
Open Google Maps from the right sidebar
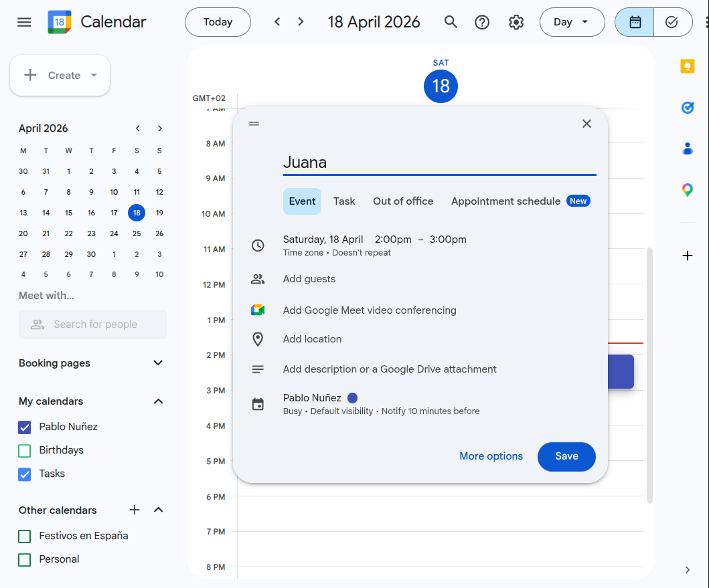pyautogui.click(x=688, y=189)
